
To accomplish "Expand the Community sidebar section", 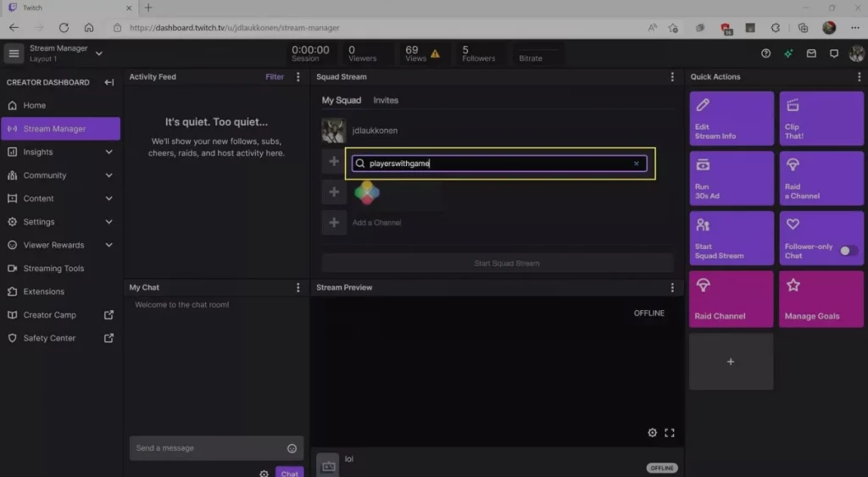I will tap(109, 175).
